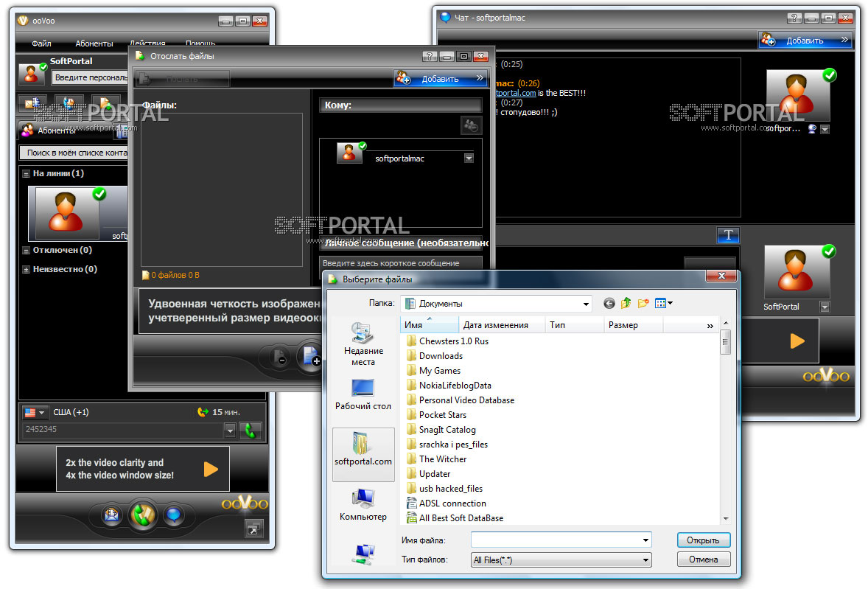
Task: Select the online contact avatar in contact list
Action: pos(66,212)
